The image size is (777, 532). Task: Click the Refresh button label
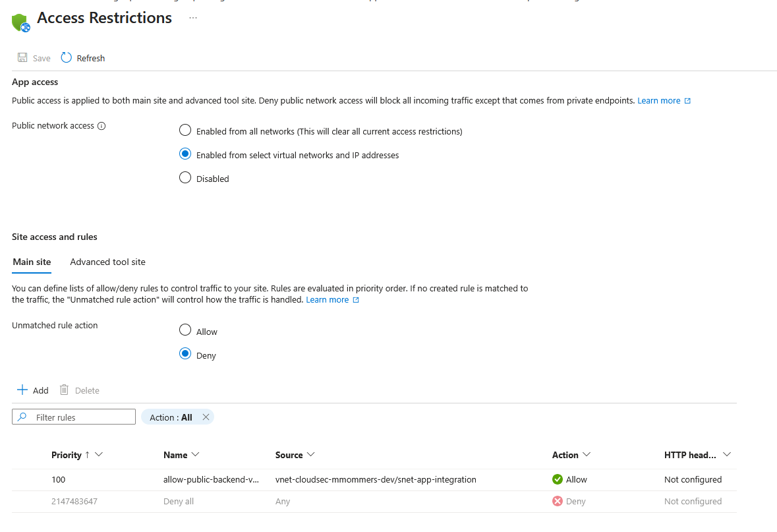coord(91,59)
